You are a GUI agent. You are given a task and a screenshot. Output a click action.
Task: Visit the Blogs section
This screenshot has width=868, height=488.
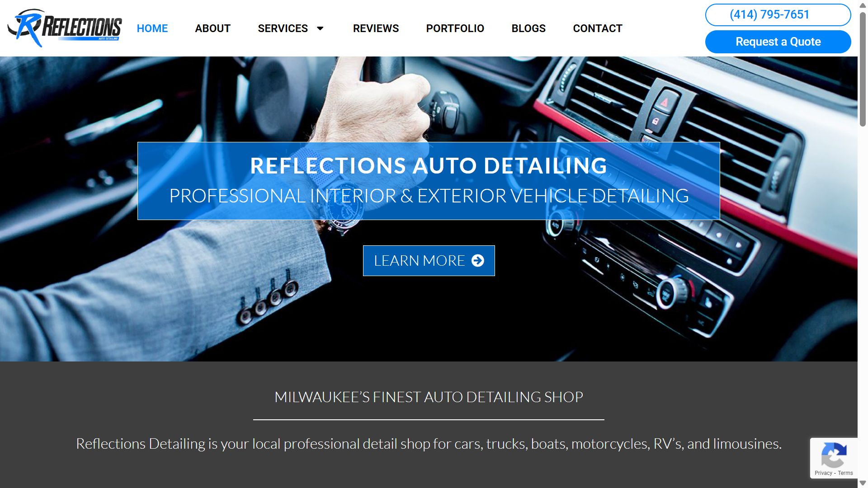[528, 28]
